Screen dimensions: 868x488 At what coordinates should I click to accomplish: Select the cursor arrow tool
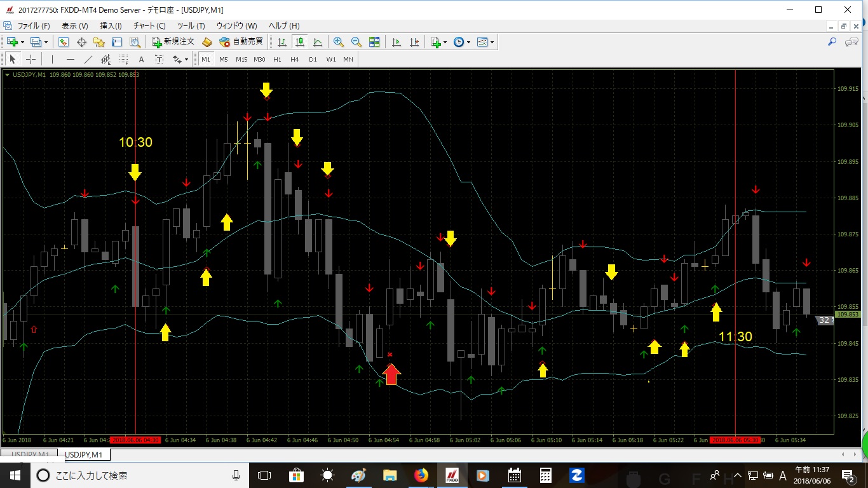tap(12, 59)
